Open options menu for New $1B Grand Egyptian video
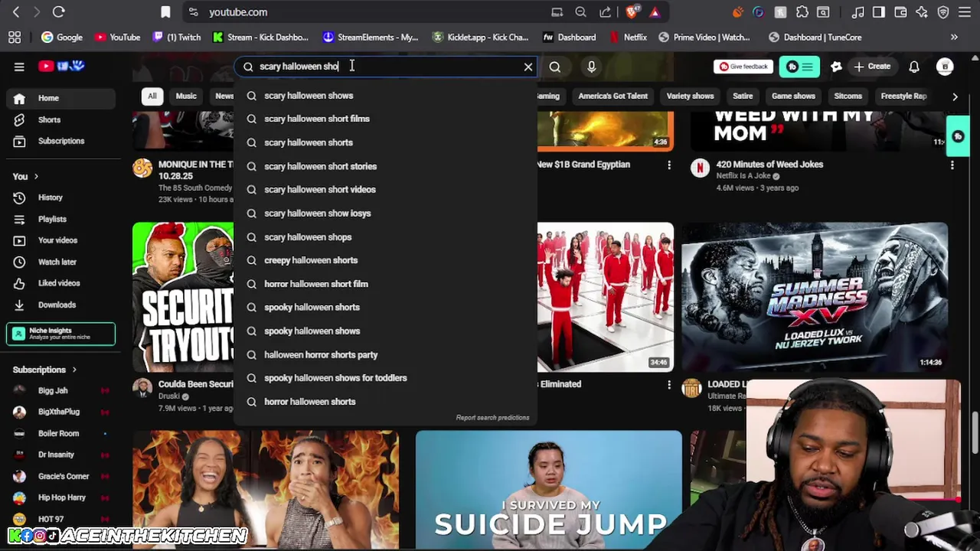 point(669,165)
